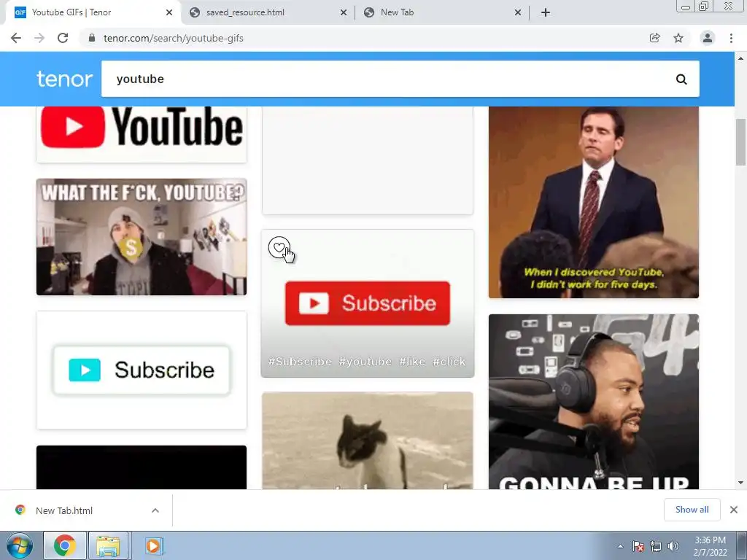Open a new tab with plus button
The width and height of the screenshot is (747, 560).
coord(546,12)
